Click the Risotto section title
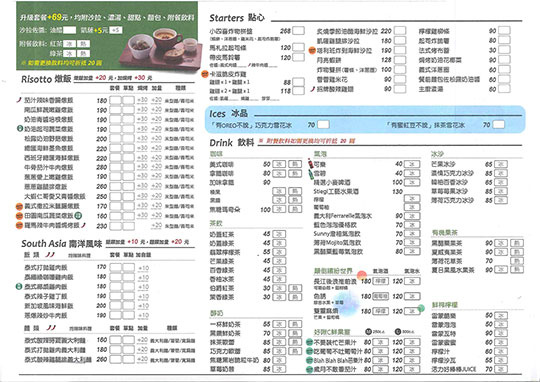Screen dimensions: 540x382 pyautogui.click(x=46, y=79)
